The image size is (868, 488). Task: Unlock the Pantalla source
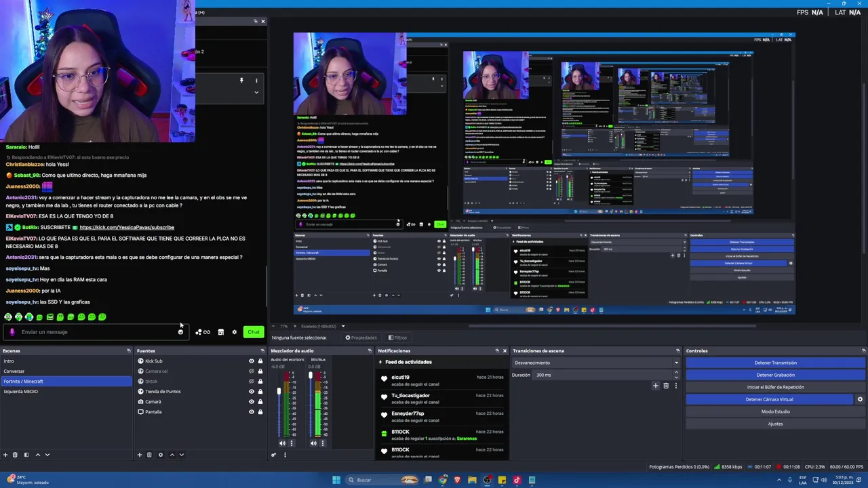[260, 412]
